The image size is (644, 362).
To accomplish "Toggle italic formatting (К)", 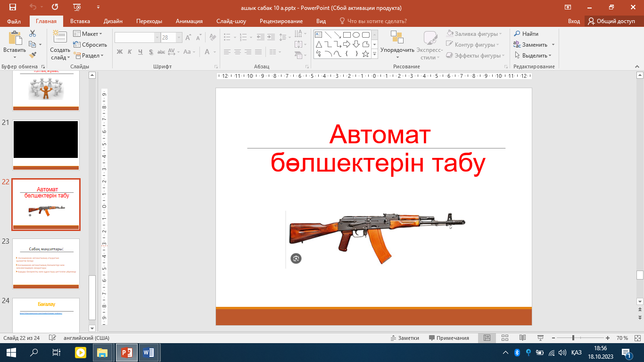I will [x=131, y=52].
